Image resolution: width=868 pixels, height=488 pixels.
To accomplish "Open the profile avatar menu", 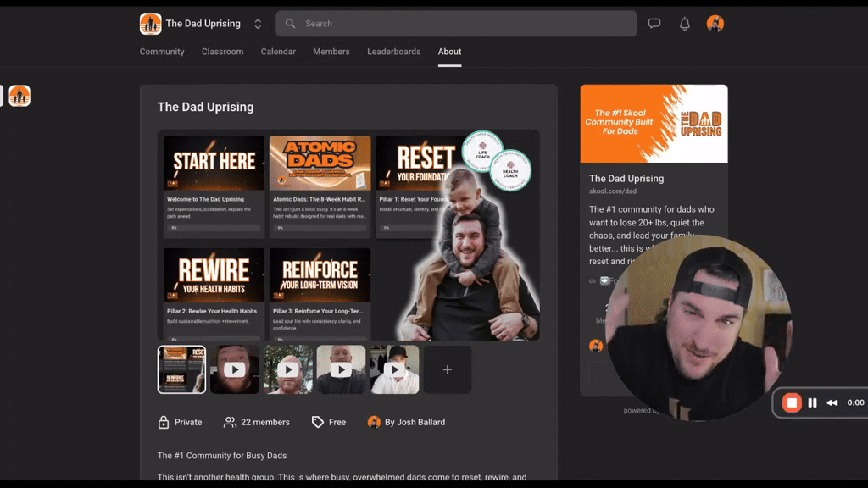I will [x=715, y=23].
